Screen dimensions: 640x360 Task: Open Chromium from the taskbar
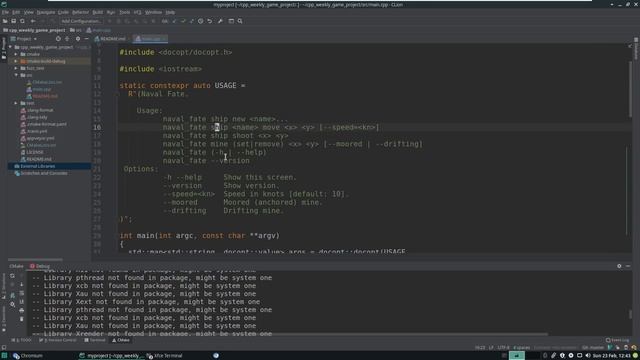pos(28,356)
